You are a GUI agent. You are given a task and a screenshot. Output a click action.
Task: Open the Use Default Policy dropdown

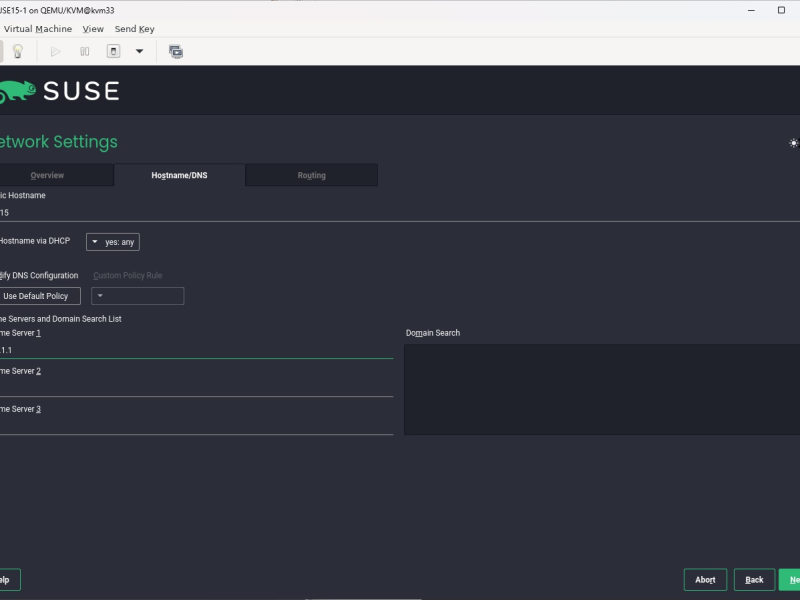pos(40,296)
